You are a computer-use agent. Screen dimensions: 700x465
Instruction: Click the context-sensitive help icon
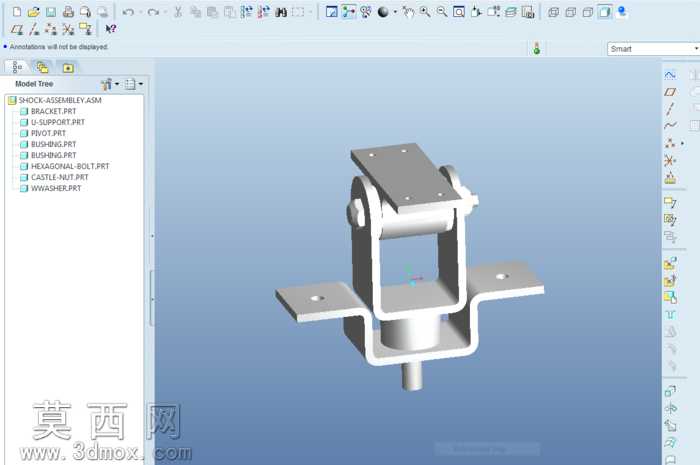point(111,29)
